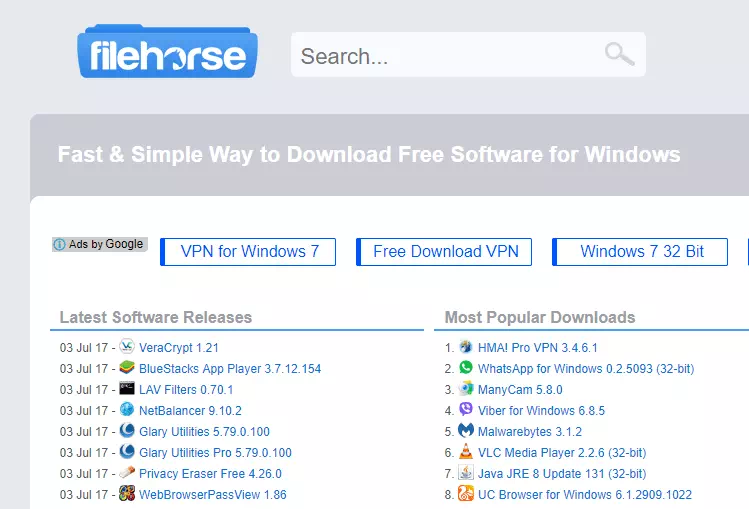Open UC Browser for Windows 6.1.2909.1022 link
749x509 pixels.
pos(585,495)
